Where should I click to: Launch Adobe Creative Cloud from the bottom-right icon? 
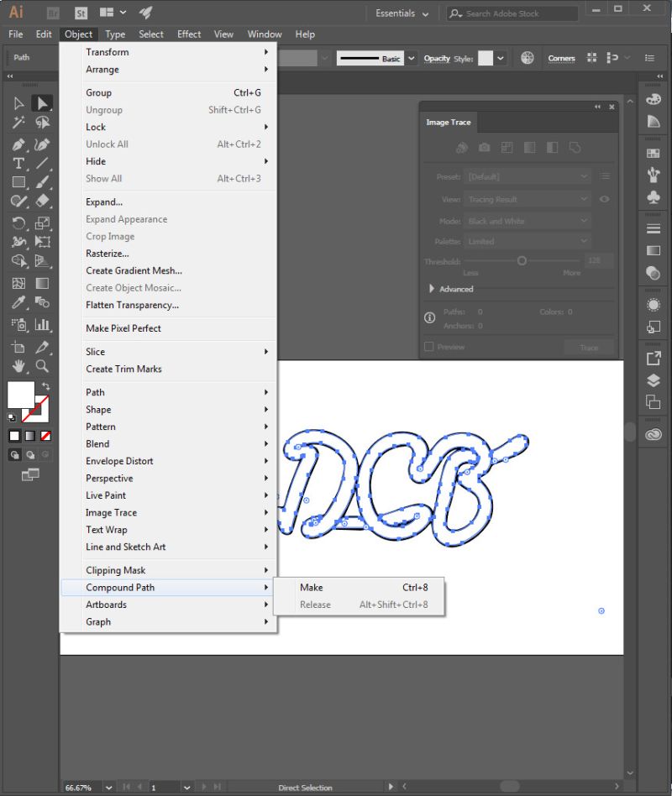tap(653, 434)
